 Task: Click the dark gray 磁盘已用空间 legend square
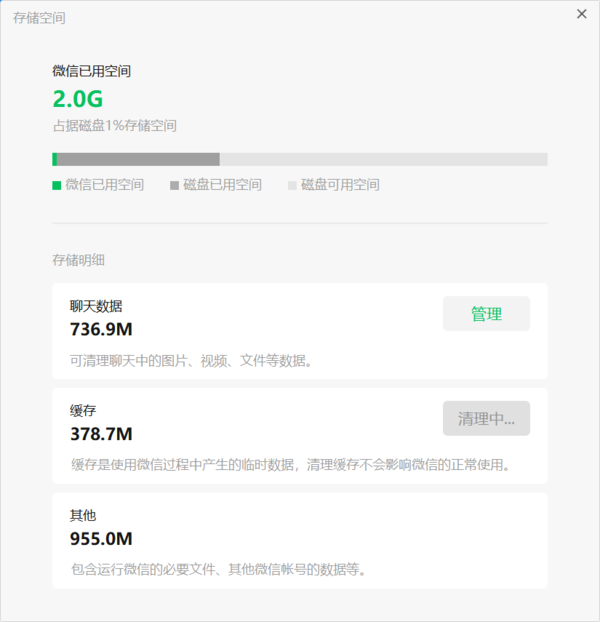coord(174,185)
